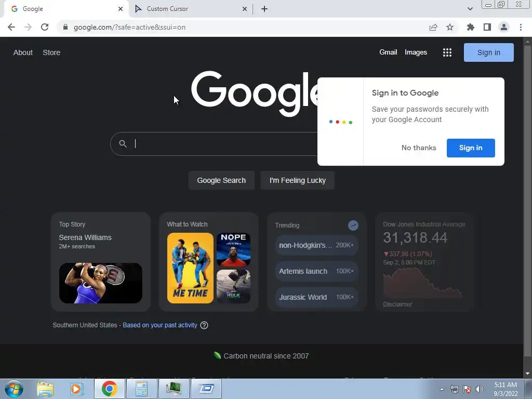Viewport: 532px width, 399px height.
Task: Select the Me Time movie poster
Action: (x=190, y=268)
